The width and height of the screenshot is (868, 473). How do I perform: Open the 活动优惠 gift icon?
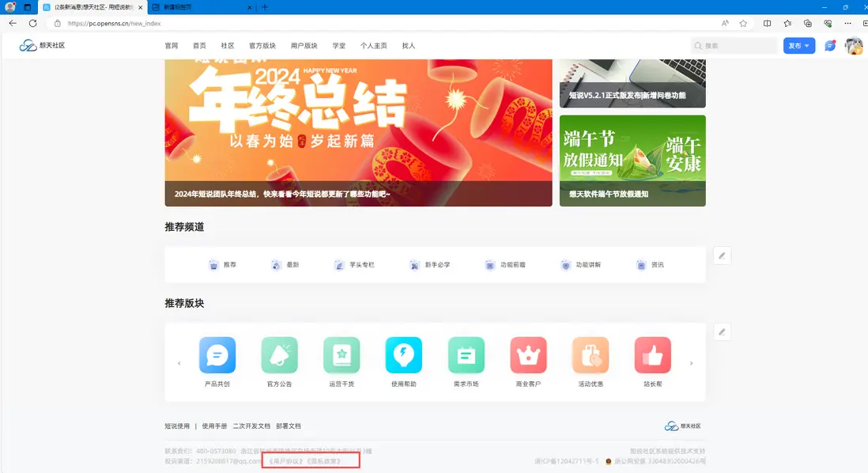point(590,356)
